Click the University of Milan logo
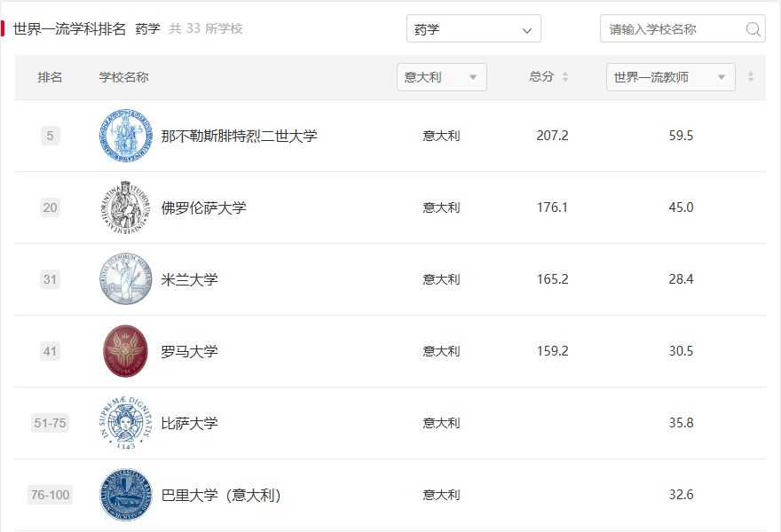 click(125, 280)
